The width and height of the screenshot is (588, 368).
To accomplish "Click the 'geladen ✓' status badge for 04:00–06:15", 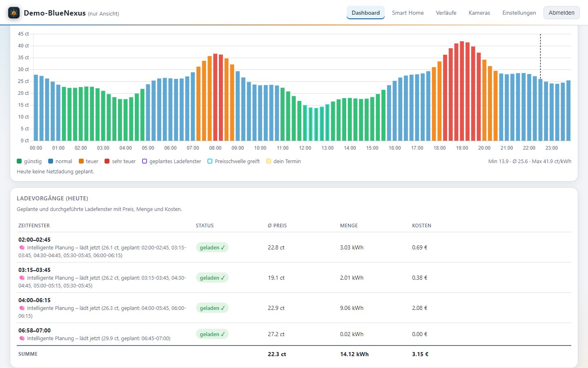I will pyautogui.click(x=212, y=308).
